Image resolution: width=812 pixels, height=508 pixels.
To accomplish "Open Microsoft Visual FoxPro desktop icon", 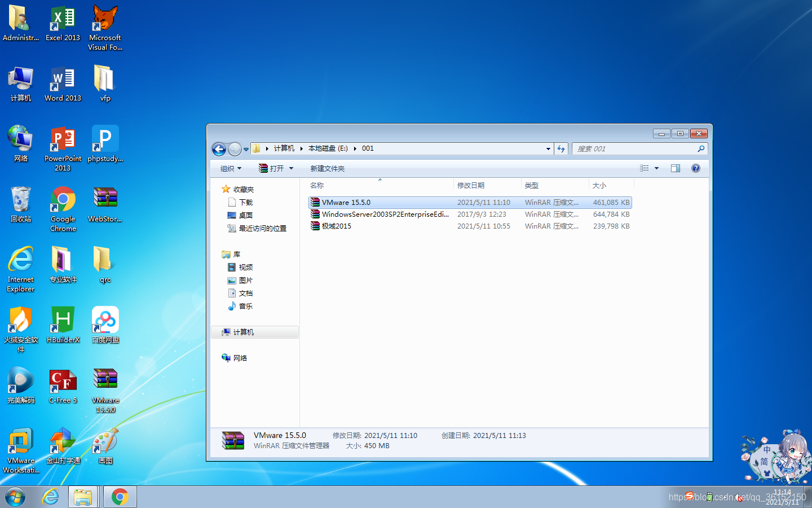I will pyautogui.click(x=105, y=28).
